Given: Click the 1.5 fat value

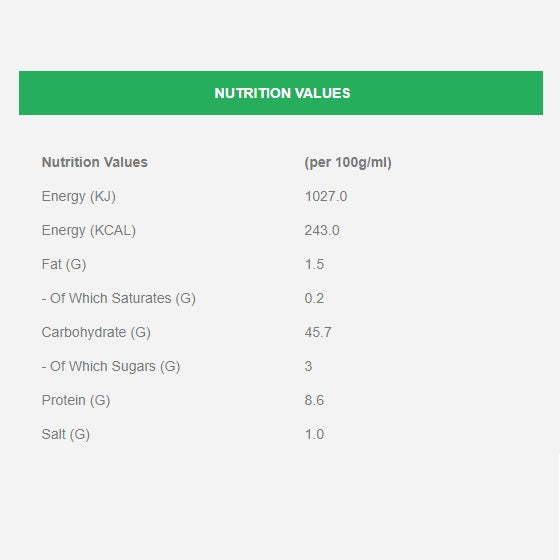Looking at the screenshot, I should [x=314, y=264].
